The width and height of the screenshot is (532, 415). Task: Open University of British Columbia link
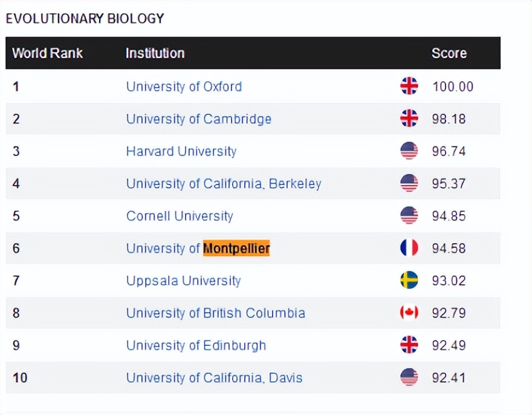click(215, 313)
